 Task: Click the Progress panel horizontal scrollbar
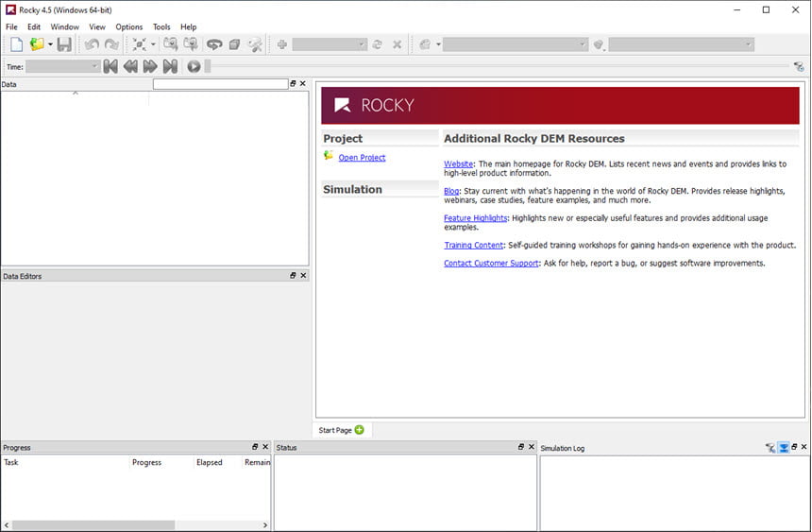[93, 525]
